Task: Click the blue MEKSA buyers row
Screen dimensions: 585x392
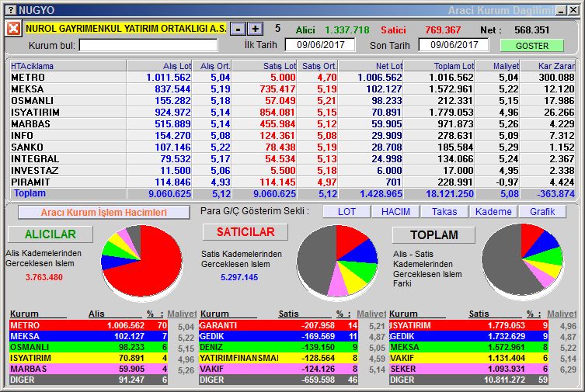Action: 89,336
